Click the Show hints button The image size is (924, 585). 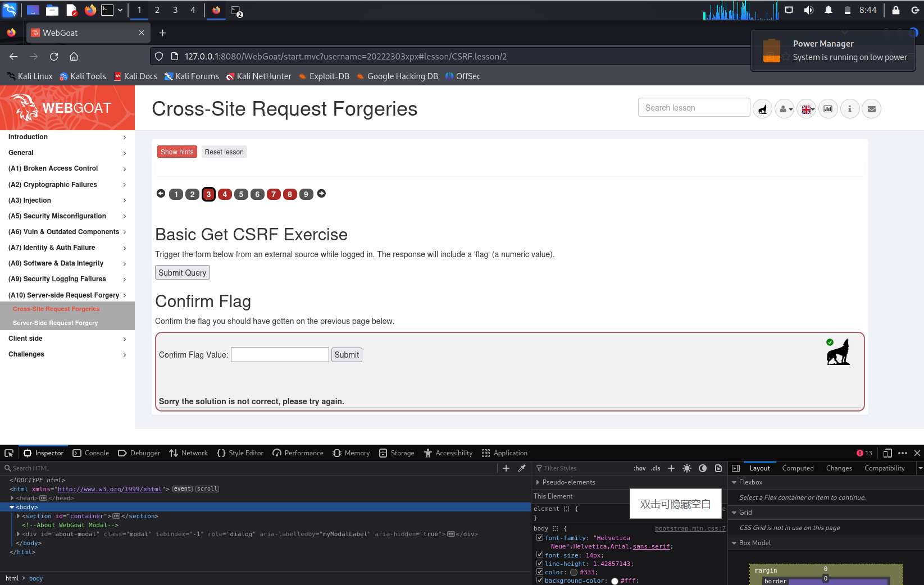coord(177,152)
